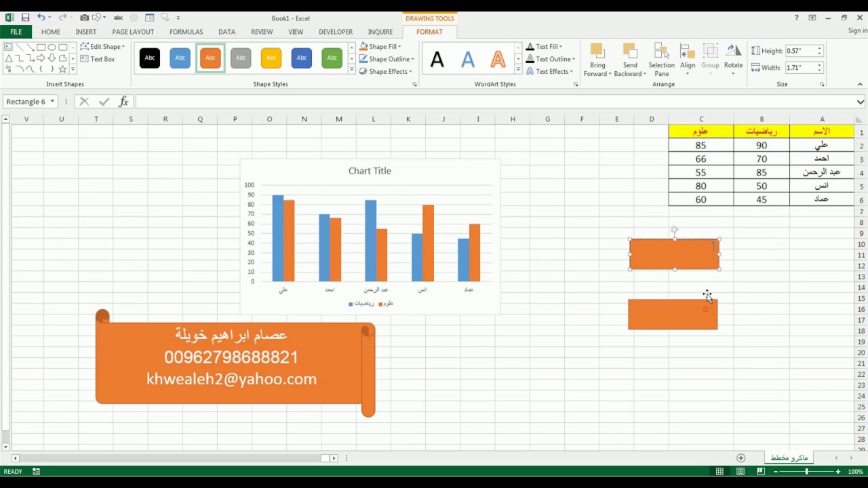Viewport: 868px width, 488px height.
Task: Switch to Page Layout view in status bar
Action: pos(741,472)
